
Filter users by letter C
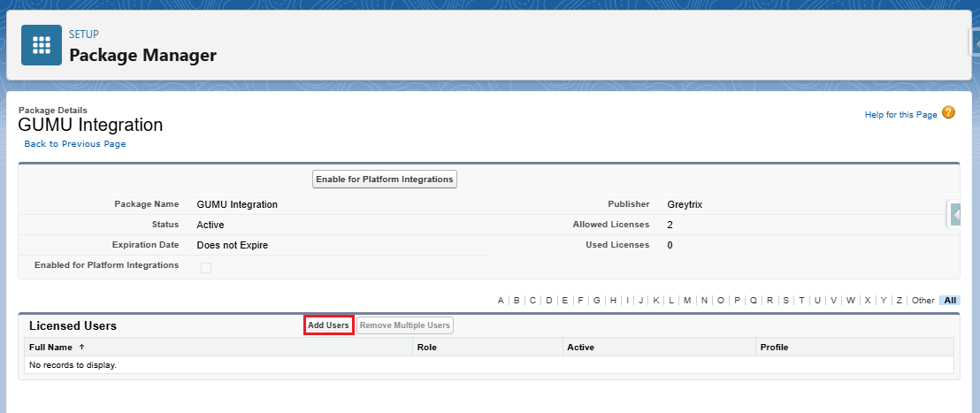tap(533, 301)
